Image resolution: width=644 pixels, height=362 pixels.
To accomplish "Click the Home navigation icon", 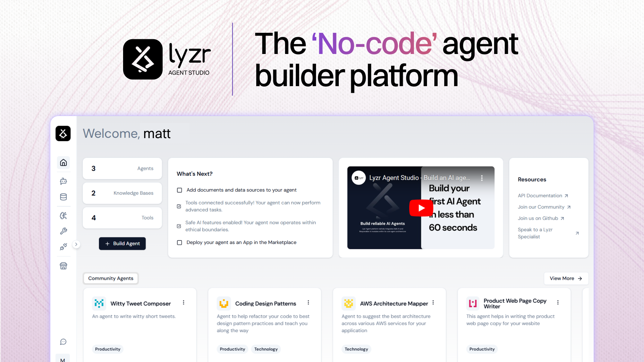I will pyautogui.click(x=63, y=163).
